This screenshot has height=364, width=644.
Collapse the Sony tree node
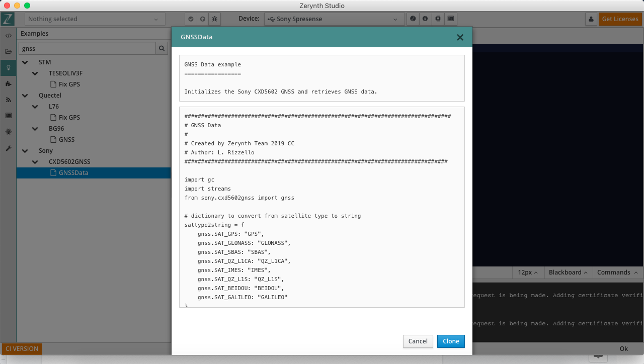[x=25, y=151]
